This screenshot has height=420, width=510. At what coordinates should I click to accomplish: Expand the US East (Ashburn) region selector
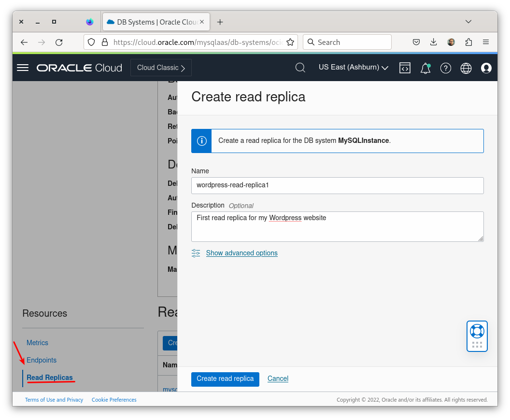tap(353, 68)
